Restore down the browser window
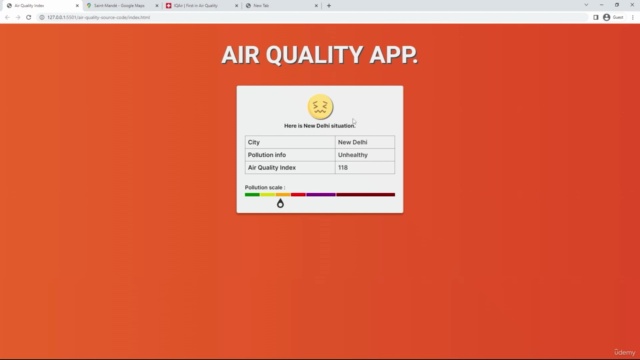This screenshot has height=360, width=640. click(617, 5)
